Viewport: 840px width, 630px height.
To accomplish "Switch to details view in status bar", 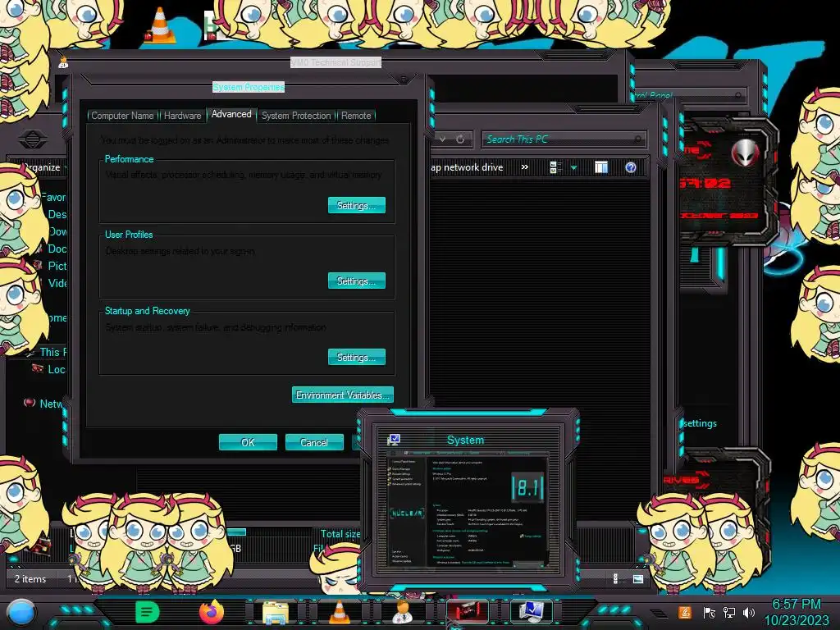I will [615, 578].
